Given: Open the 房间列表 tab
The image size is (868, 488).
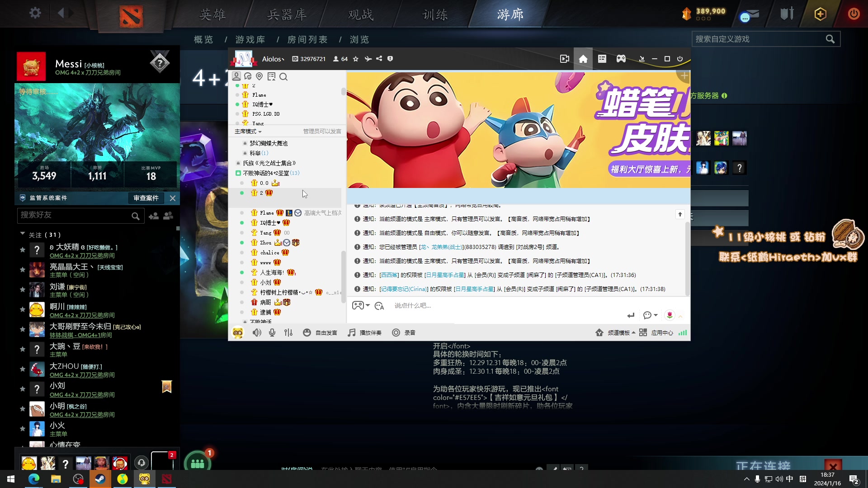Looking at the screenshot, I should [x=307, y=40].
